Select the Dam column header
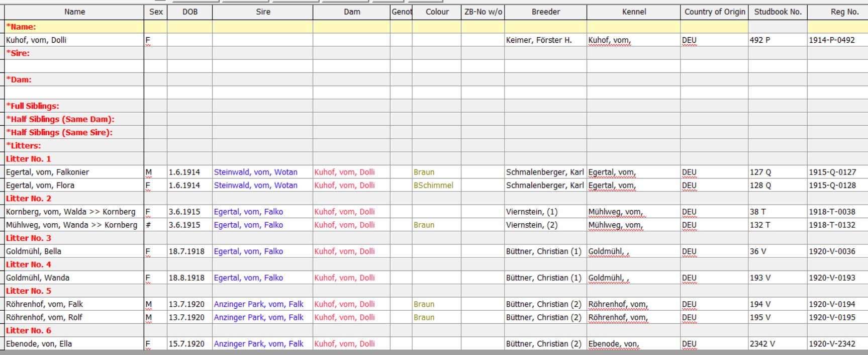The image size is (868, 355). coord(352,12)
